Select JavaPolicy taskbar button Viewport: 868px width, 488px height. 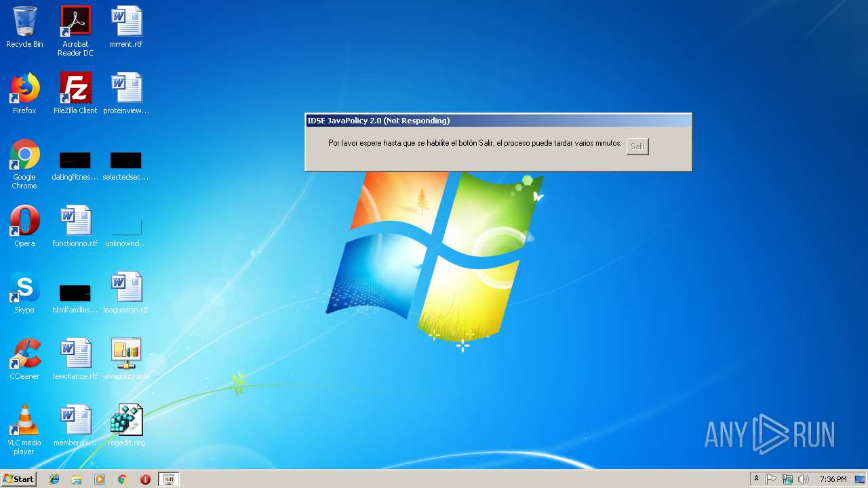pos(169,479)
